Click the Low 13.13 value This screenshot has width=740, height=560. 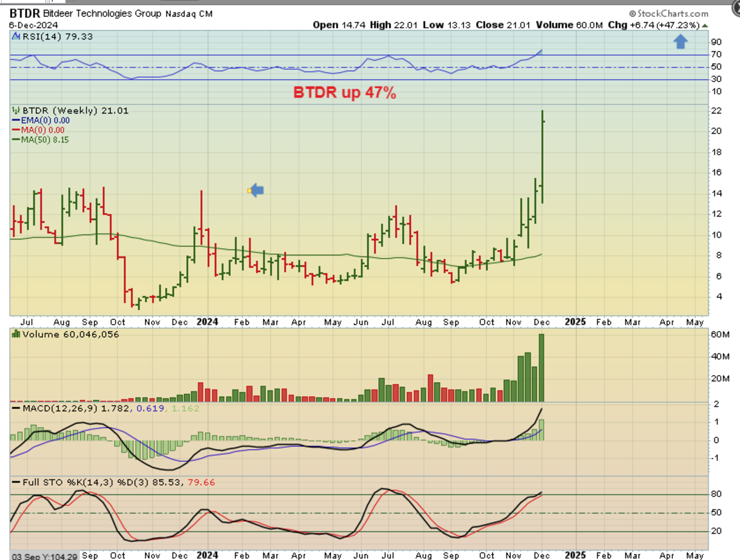tap(446, 25)
